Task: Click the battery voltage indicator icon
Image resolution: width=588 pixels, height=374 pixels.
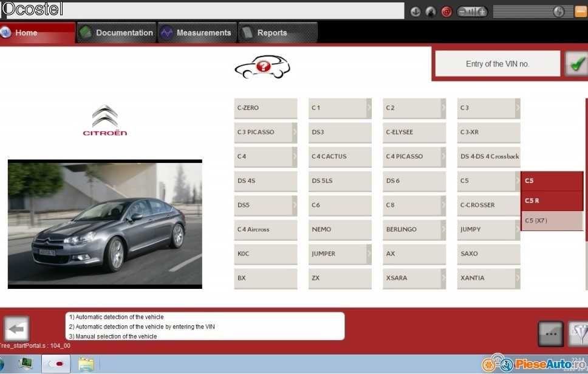Action: coord(472,12)
